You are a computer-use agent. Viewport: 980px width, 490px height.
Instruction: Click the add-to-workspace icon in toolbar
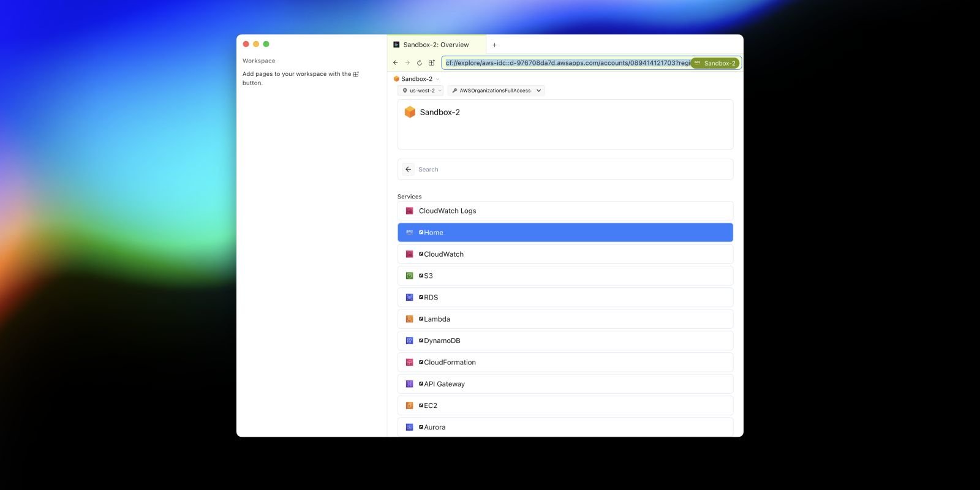[x=432, y=62]
